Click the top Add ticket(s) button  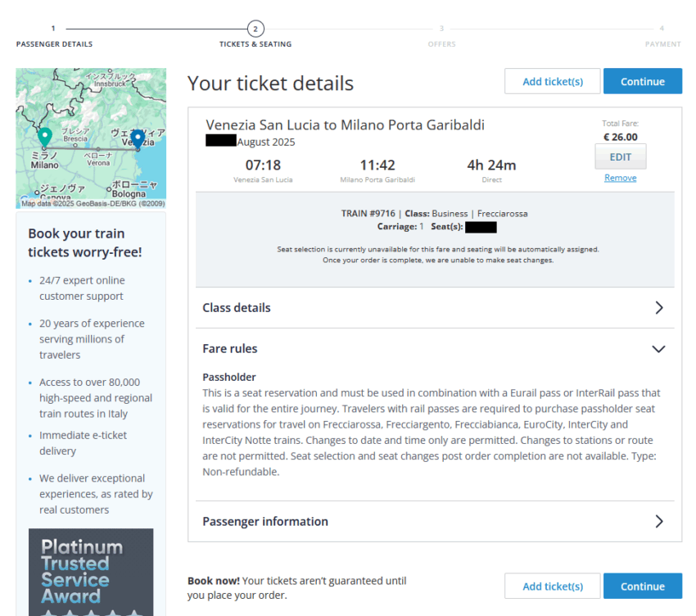[553, 81]
